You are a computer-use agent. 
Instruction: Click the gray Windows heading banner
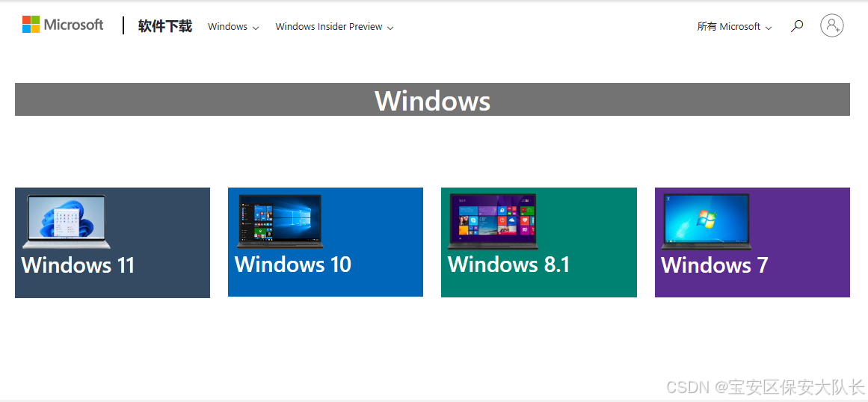pyautogui.click(x=432, y=99)
